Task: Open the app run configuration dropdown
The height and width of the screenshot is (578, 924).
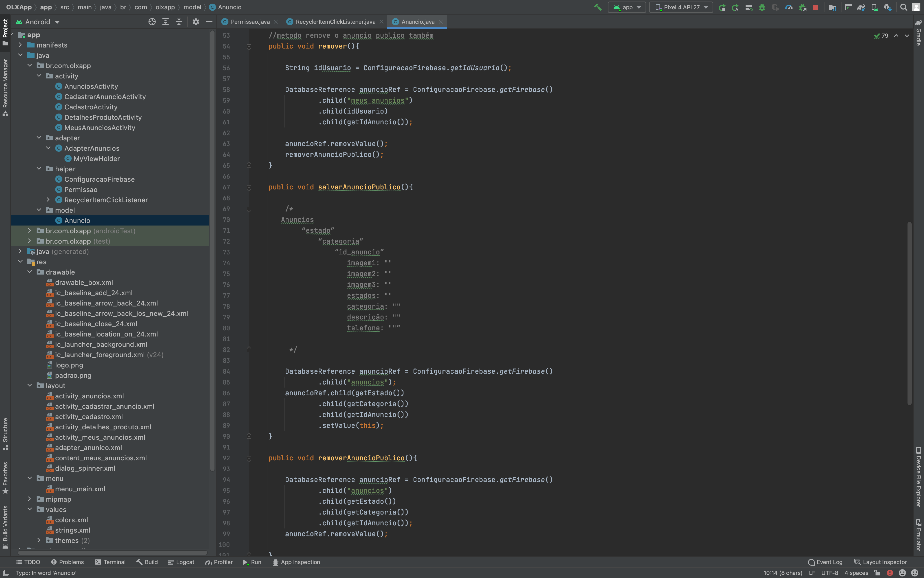Action: pyautogui.click(x=626, y=7)
